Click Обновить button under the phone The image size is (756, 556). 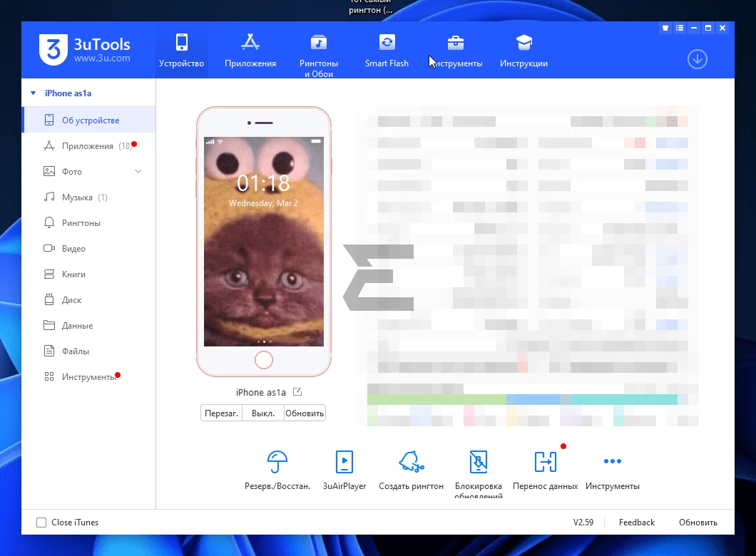305,413
